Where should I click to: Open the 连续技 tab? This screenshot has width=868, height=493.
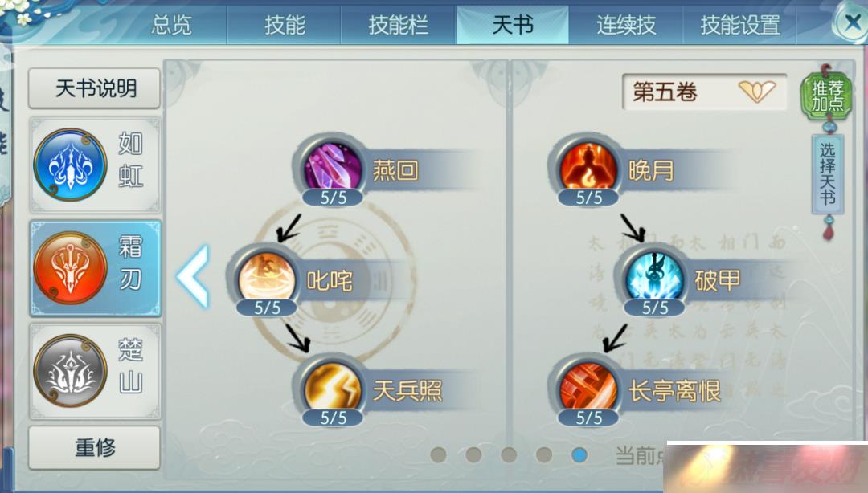coord(626,26)
